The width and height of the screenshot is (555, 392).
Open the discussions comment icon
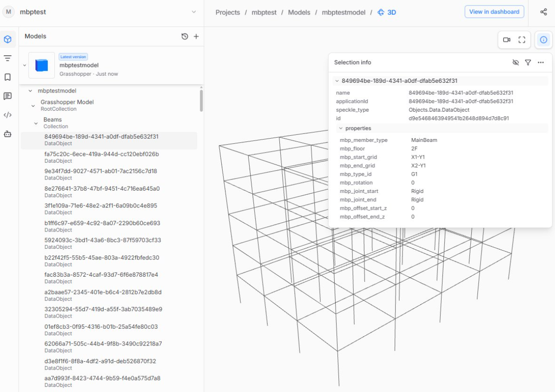click(x=8, y=96)
